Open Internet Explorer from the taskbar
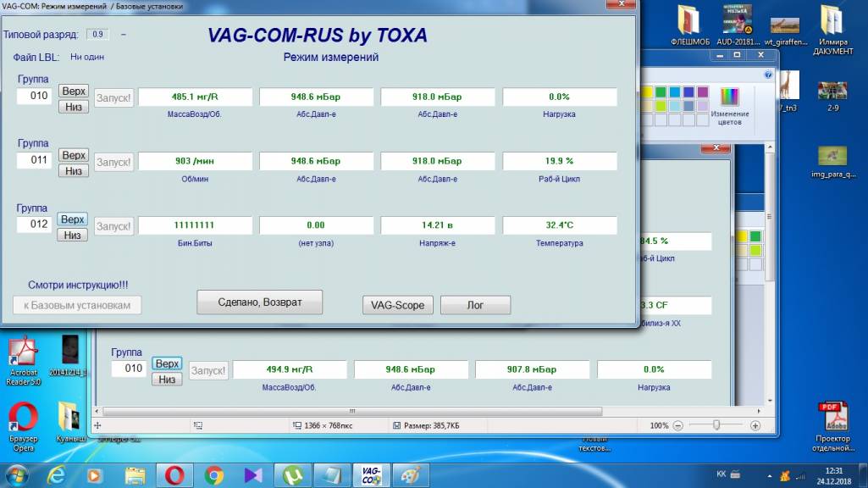This screenshot has width=868, height=488. (58, 474)
